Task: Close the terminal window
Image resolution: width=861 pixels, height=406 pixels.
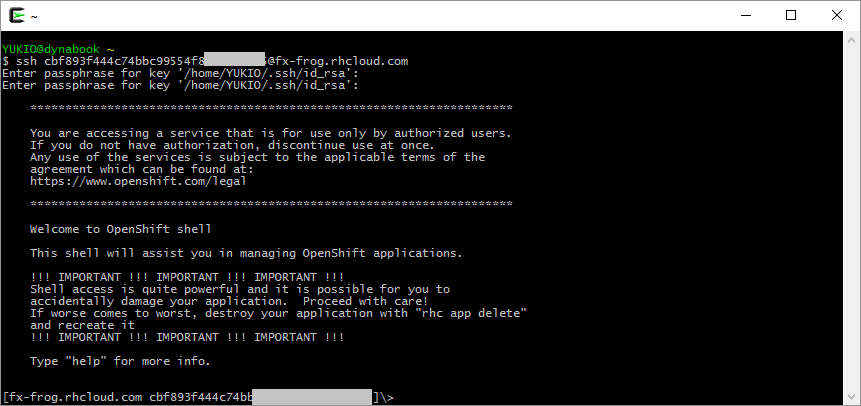Action: (836, 16)
